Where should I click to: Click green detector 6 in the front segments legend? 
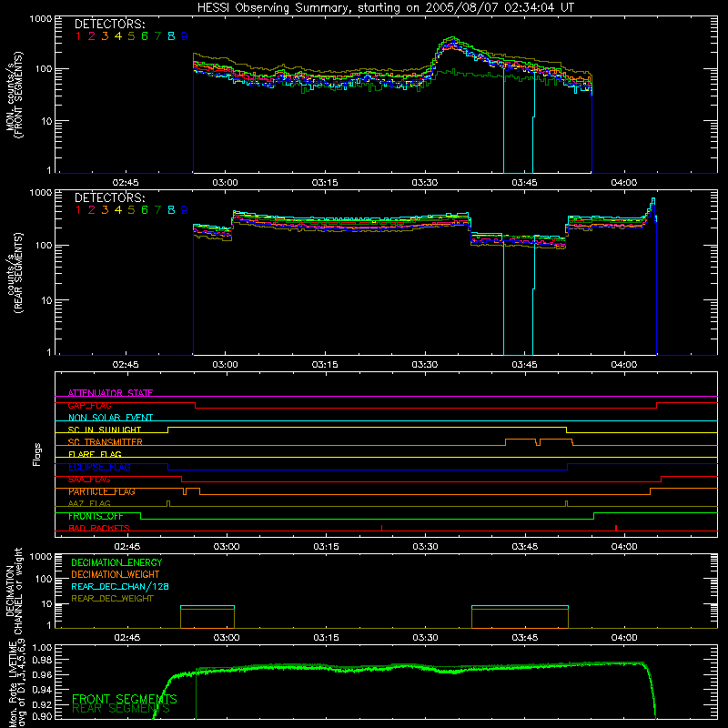click(x=145, y=36)
